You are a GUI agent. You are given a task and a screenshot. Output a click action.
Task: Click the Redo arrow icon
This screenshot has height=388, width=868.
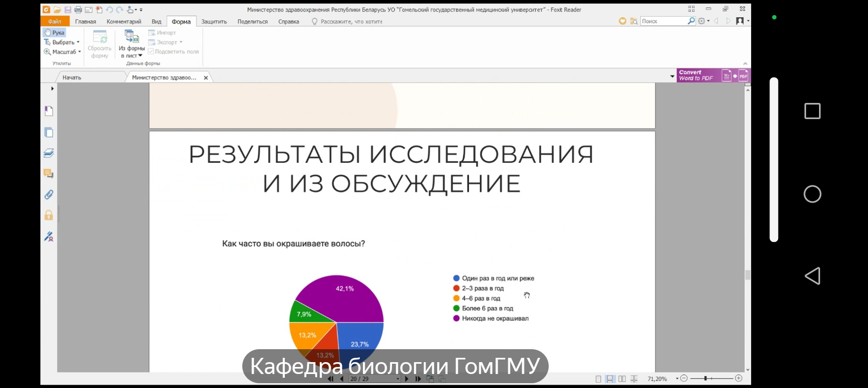pos(120,10)
